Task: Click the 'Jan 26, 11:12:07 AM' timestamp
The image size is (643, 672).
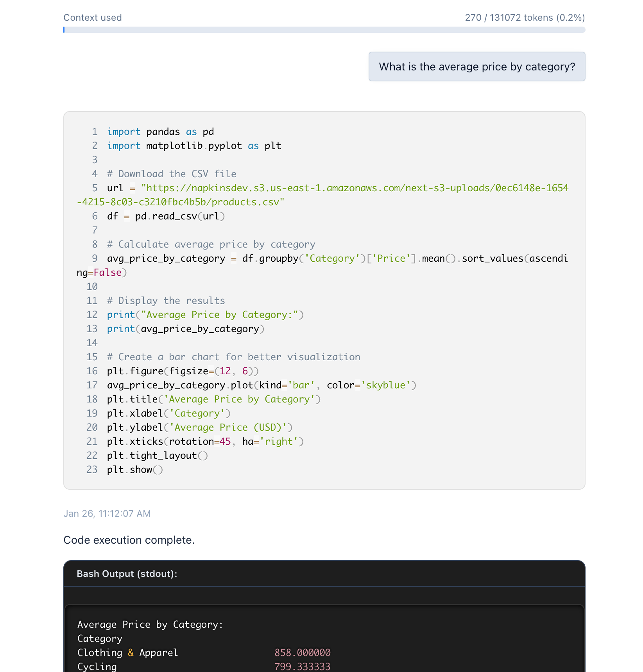Action: [x=107, y=514]
